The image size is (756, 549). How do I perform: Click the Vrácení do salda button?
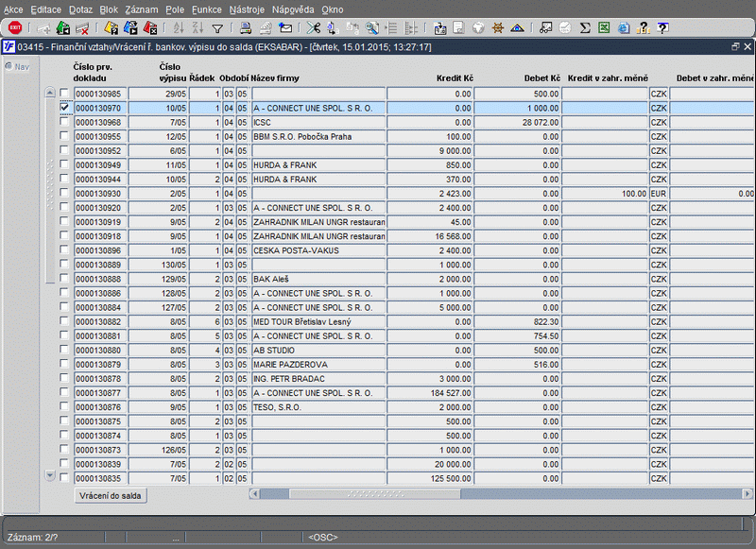pos(111,495)
